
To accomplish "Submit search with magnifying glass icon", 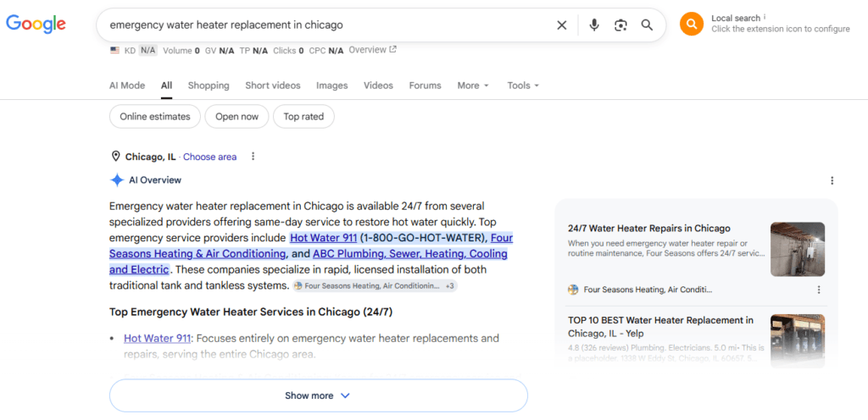I will pyautogui.click(x=647, y=25).
